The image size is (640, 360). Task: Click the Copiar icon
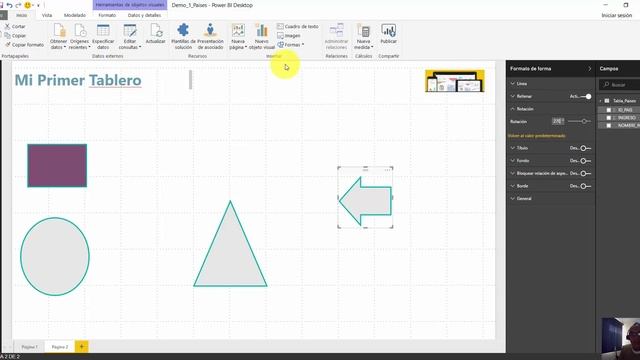pyautogui.click(x=7, y=36)
